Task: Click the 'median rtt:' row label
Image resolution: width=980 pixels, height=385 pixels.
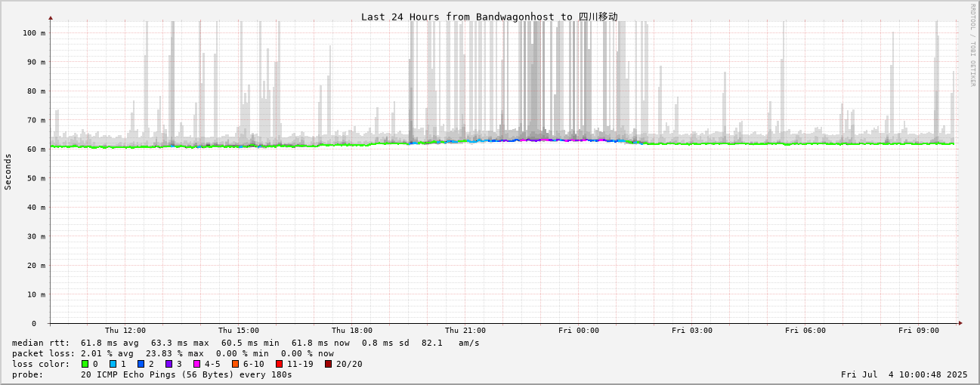Action: (41, 343)
